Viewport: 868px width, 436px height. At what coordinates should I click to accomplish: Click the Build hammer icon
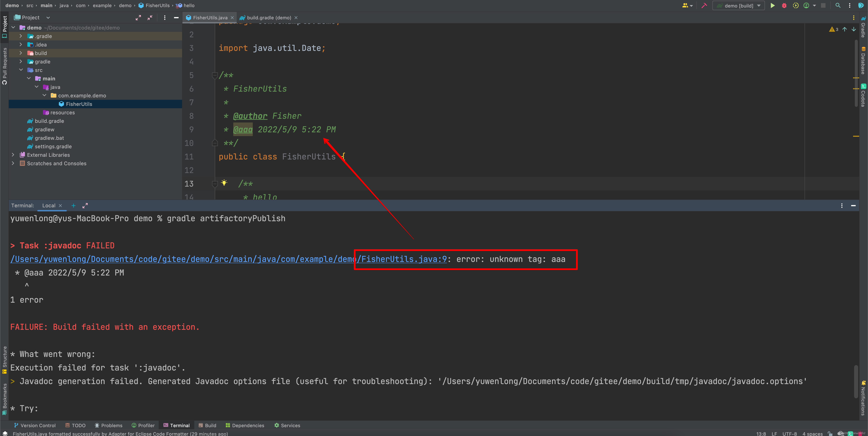click(x=704, y=5)
